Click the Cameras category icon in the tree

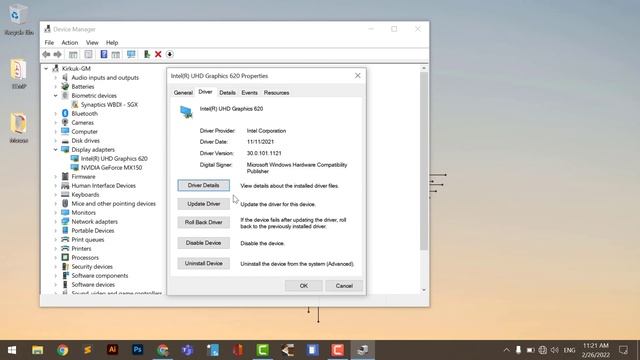[x=65, y=122]
